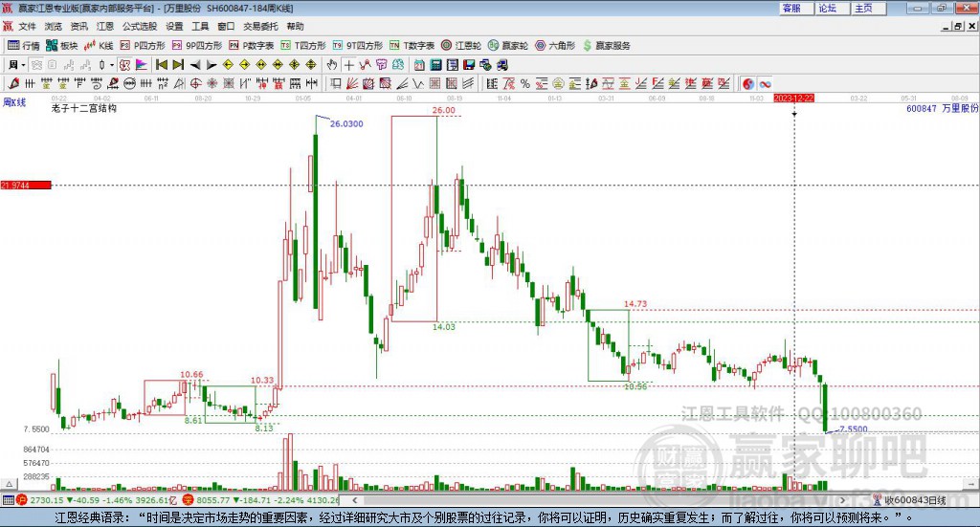Open the 文件 menu

coord(28,26)
